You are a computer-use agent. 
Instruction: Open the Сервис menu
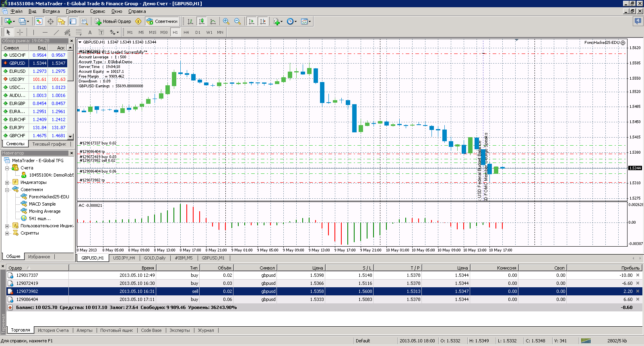(97, 11)
